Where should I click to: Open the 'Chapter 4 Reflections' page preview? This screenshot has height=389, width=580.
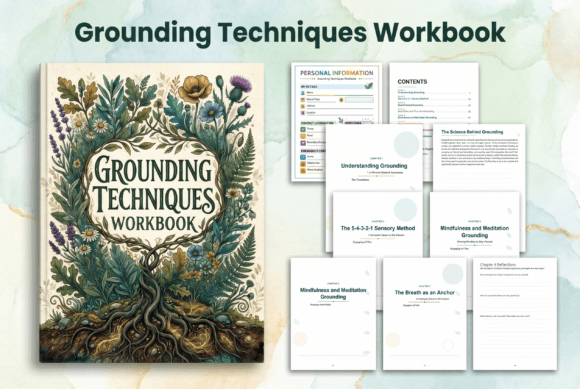[x=515, y=314]
